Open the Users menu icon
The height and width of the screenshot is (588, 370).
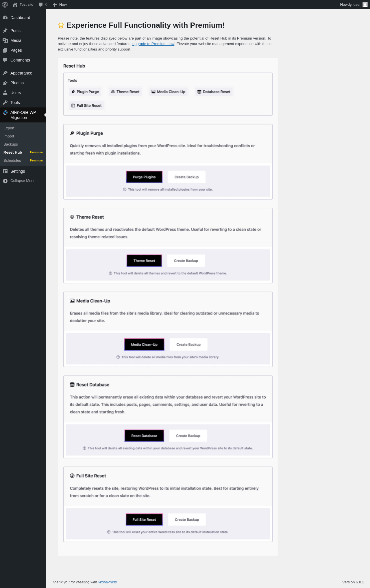coord(5,93)
